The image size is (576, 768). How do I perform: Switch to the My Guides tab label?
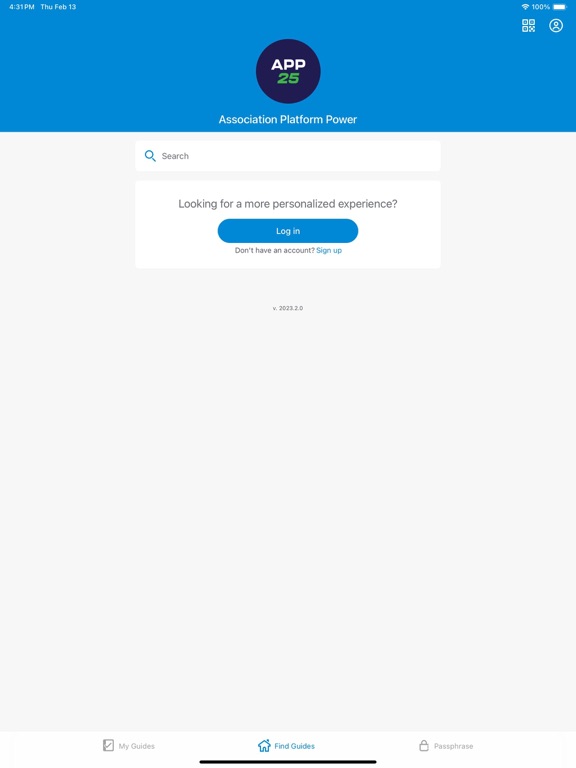click(x=137, y=746)
